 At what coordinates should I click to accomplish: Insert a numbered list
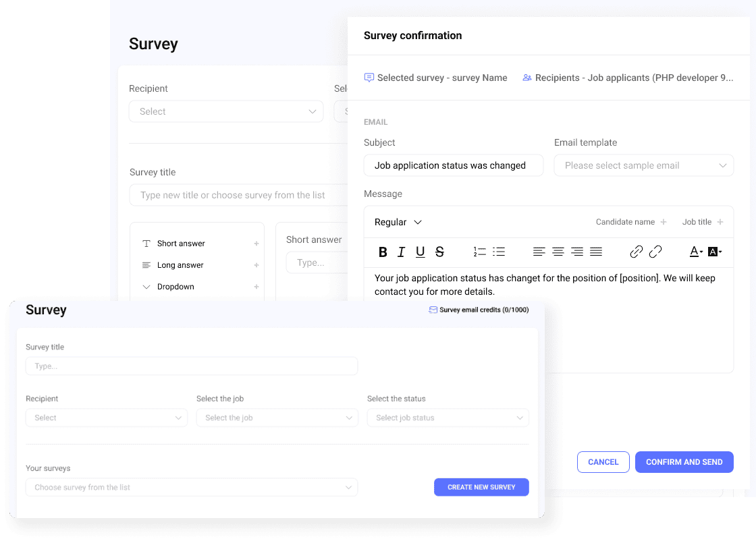coord(480,252)
